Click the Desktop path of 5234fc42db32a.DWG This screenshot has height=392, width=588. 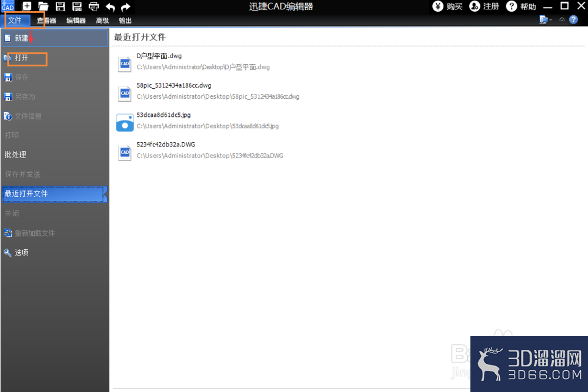point(210,156)
